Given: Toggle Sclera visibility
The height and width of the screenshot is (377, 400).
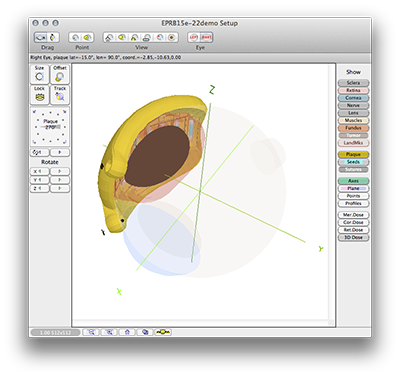Looking at the screenshot, I should coord(353,83).
